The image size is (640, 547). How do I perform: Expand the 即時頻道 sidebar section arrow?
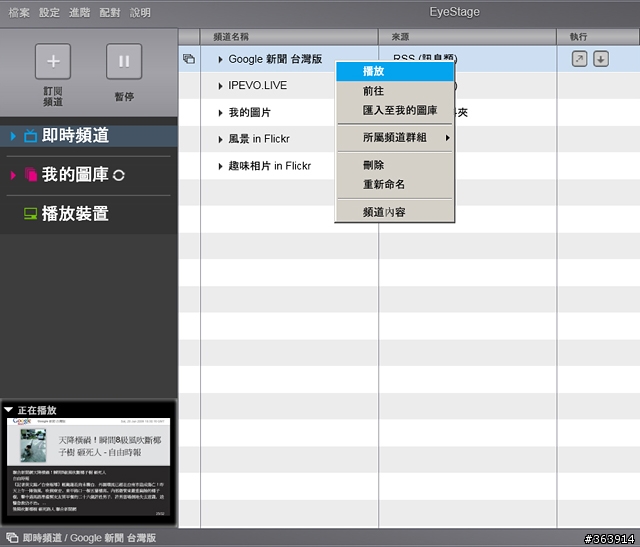[13, 136]
